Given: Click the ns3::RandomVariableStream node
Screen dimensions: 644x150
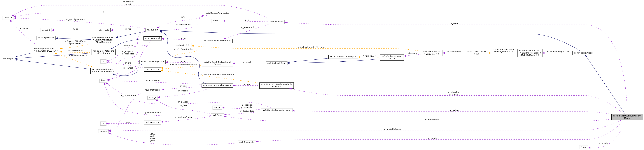Looking at the screenshot, I should (217, 86).
